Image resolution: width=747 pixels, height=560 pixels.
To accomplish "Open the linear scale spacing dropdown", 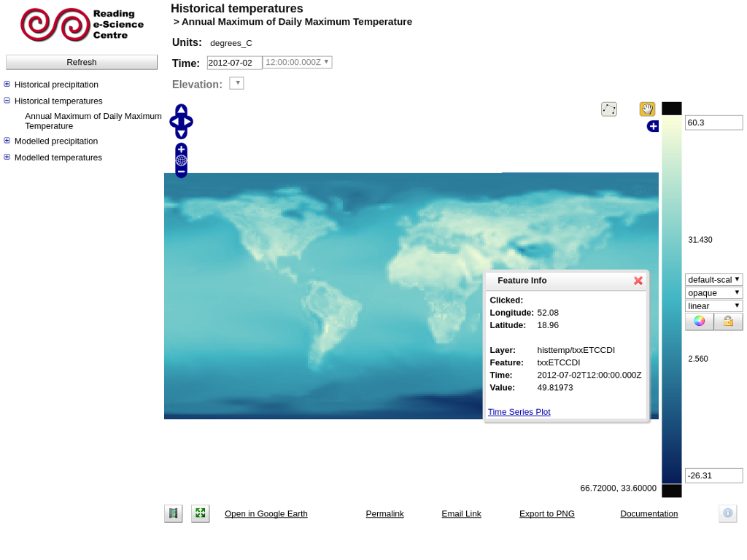I will [x=713, y=306].
